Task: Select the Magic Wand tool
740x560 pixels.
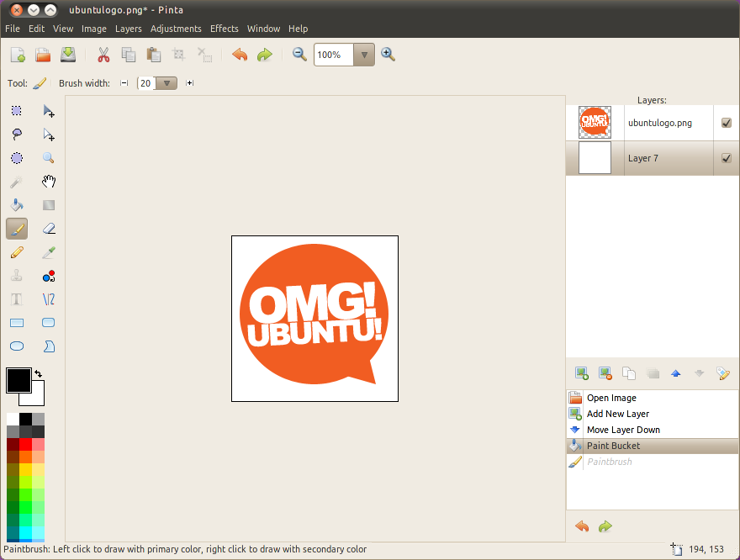Action: (16, 181)
